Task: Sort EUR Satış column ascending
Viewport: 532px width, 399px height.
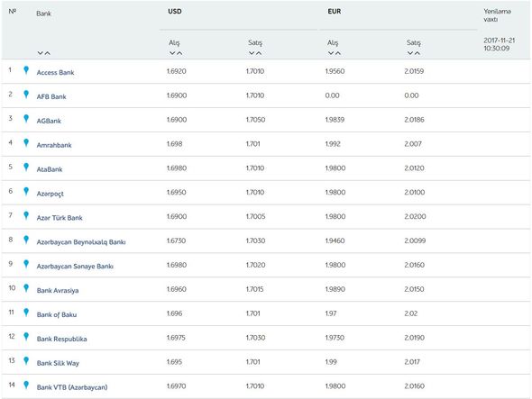Action: [x=417, y=53]
